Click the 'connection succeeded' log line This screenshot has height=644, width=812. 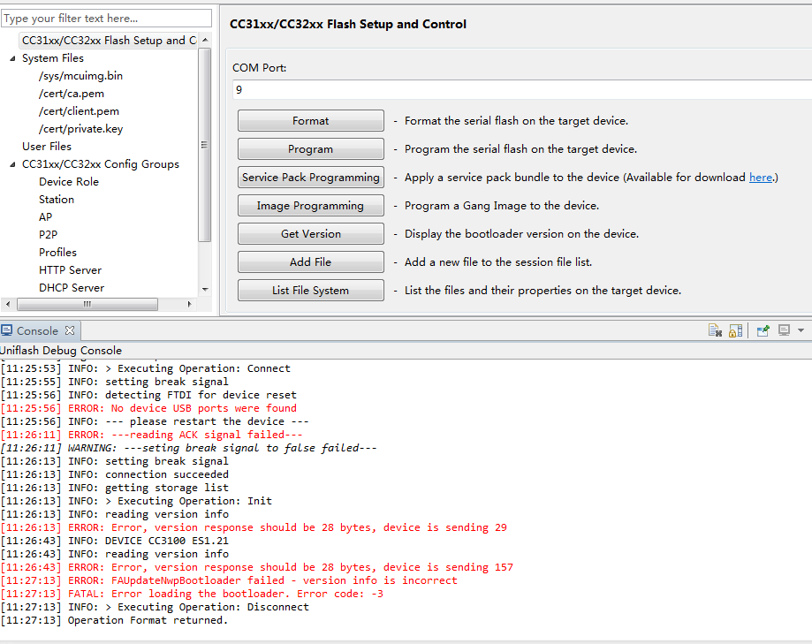pyautogui.click(x=115, y=474)
